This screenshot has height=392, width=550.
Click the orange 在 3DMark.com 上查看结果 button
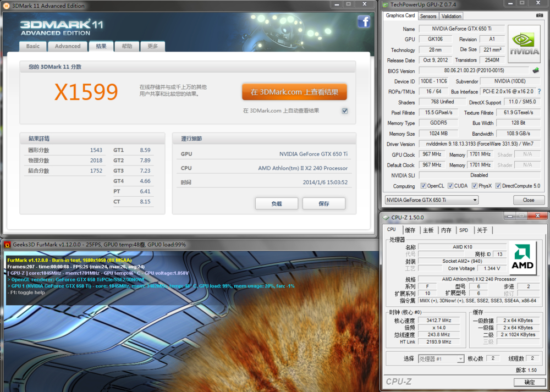click(294, 92)
